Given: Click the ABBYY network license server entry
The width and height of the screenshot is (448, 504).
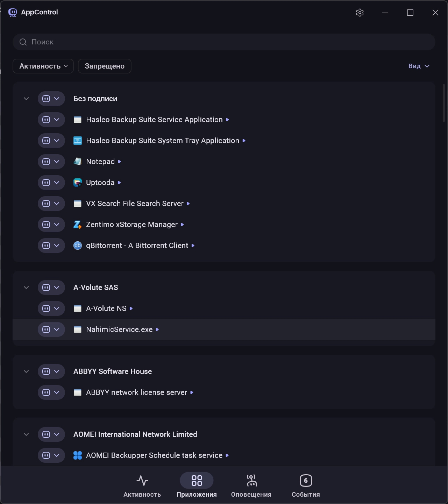Looking at the screenshot, I should 136,392.
